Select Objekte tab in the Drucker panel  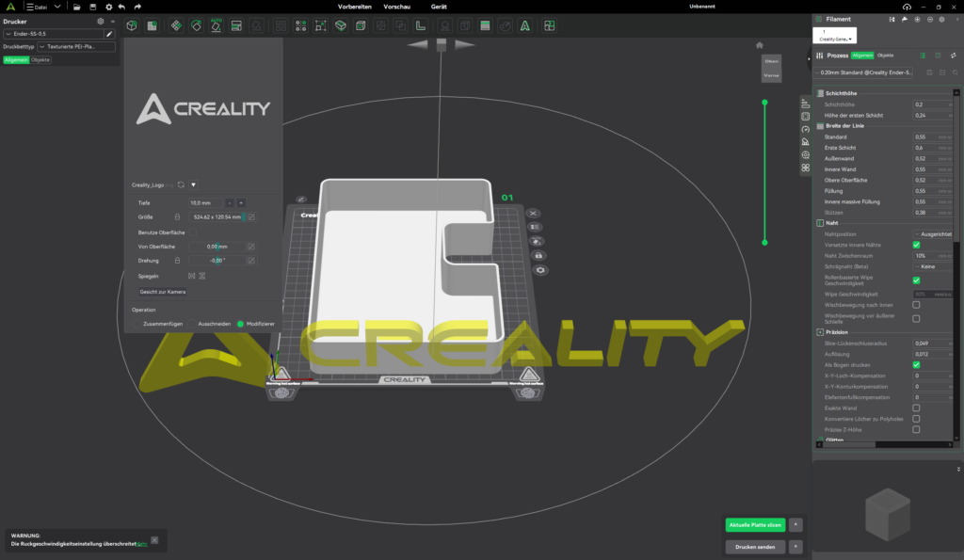click(40, 59)
